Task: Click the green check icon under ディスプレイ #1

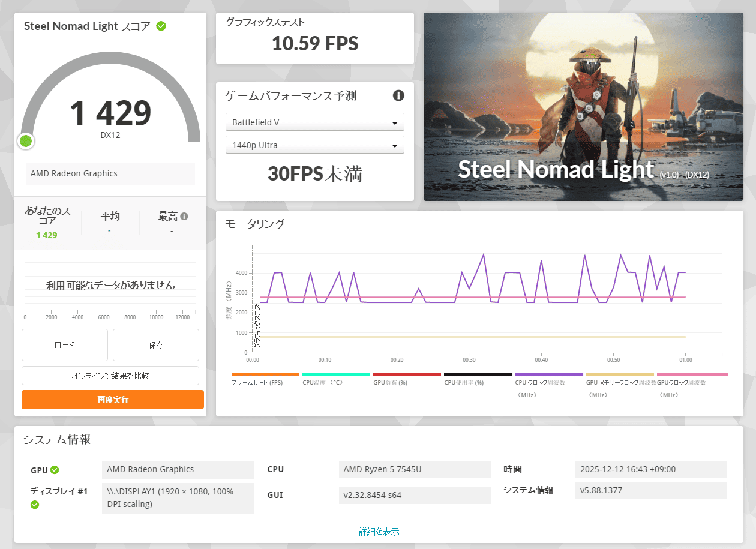Action: coord(35,505)
